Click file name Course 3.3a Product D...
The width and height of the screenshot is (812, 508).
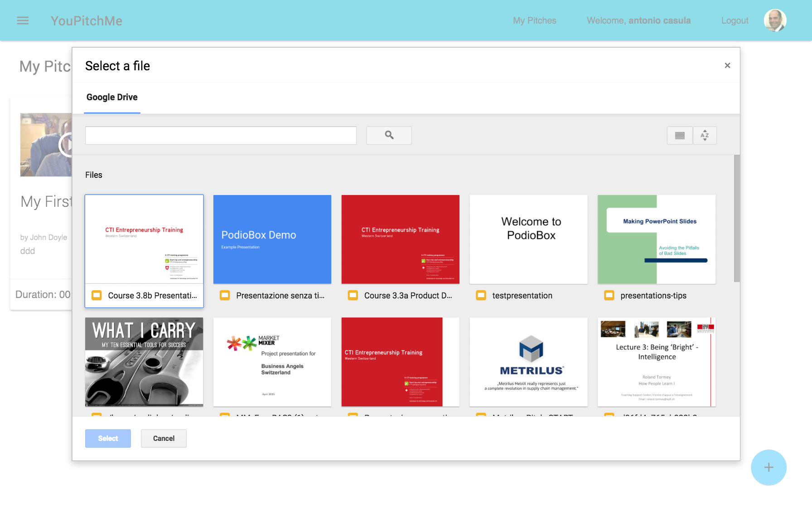point(408,295)
